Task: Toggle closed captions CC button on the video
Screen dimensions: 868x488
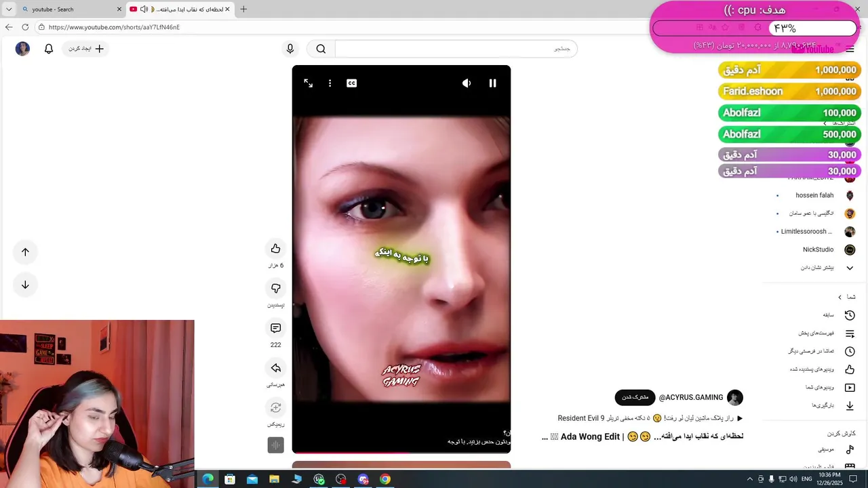Action: [351, 83]
